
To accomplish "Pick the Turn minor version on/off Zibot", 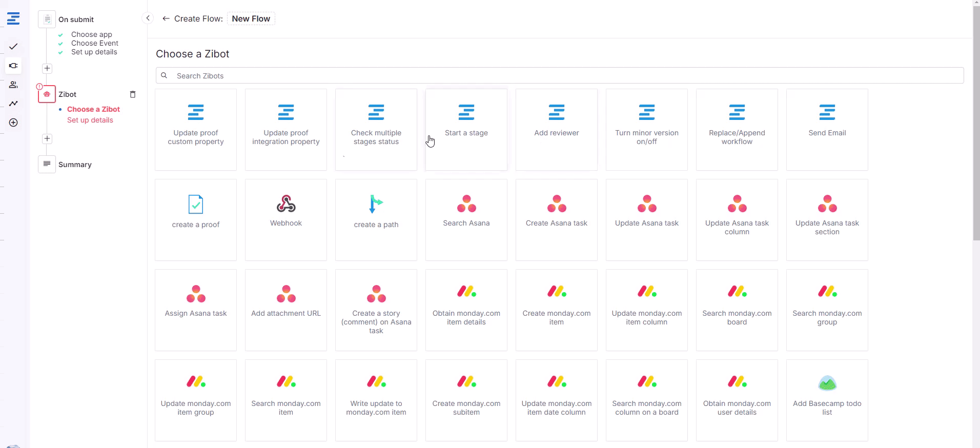I will (647, 130).
